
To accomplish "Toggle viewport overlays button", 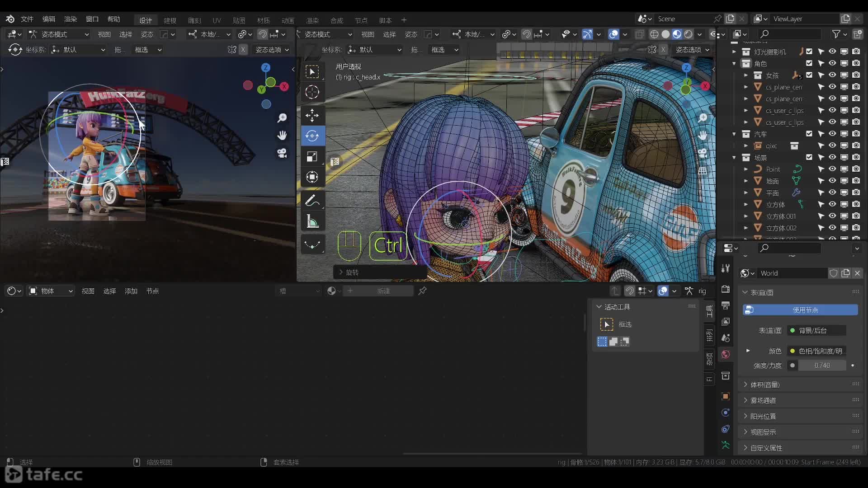I will [x=613, y=34].
